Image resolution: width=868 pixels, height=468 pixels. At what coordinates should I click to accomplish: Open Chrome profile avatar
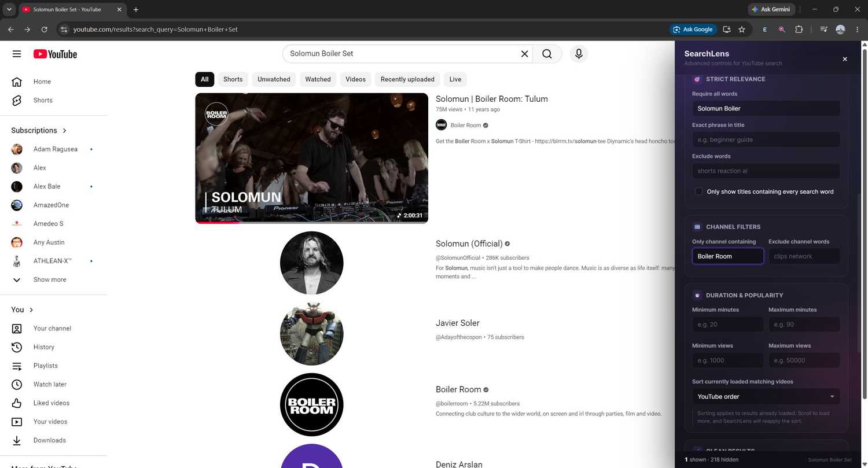[840, 29]
